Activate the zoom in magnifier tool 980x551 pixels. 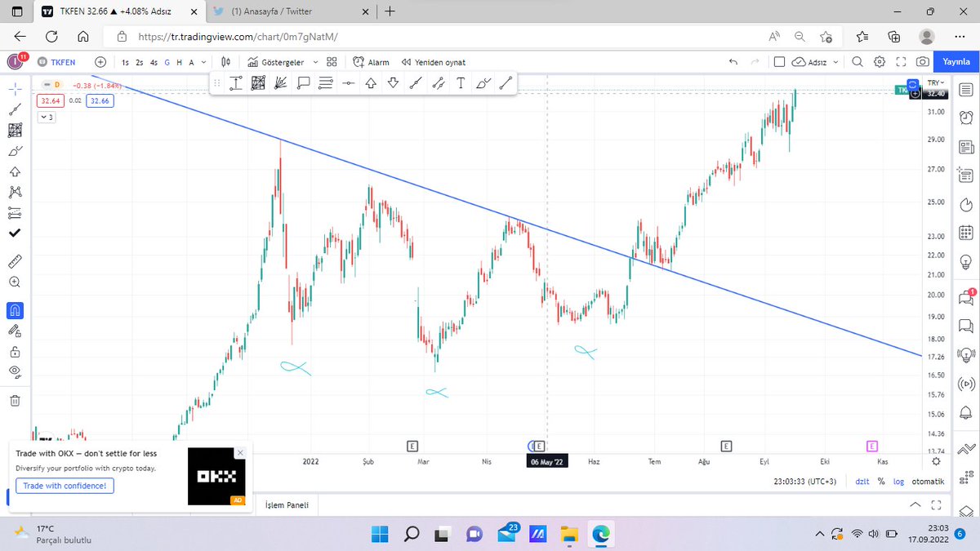click(15, 282)
